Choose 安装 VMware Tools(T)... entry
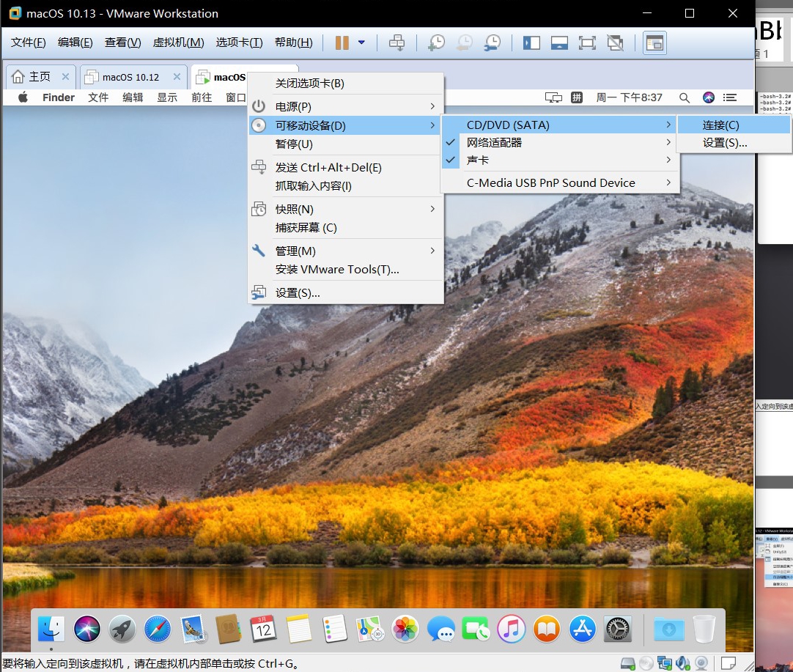The image size is (793, 672). tap(346, 270)
